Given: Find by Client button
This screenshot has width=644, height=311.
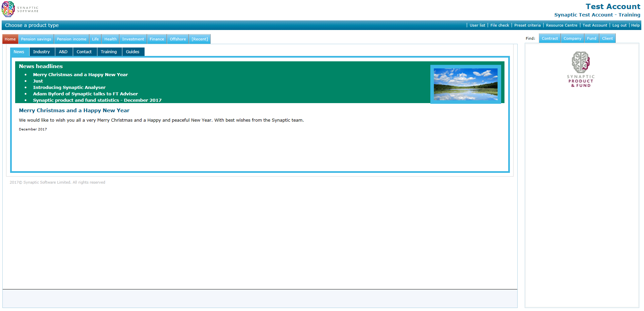Looking at the screenshot, I should pos(607,38).
